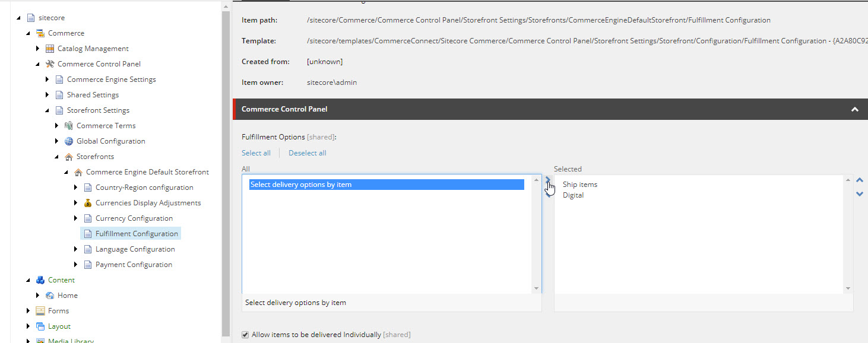The image size is (868, 343).
Task: Select Language Configuration in tree
Action: tap(135, 249)
